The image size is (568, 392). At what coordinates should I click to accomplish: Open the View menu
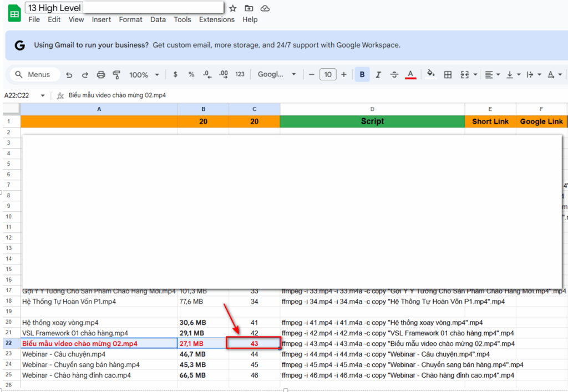tap(76, 19)
